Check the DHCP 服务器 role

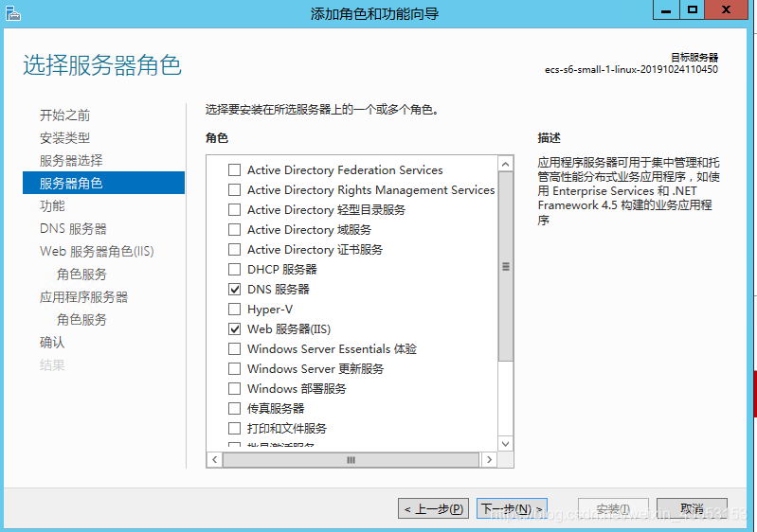(234, 270)
